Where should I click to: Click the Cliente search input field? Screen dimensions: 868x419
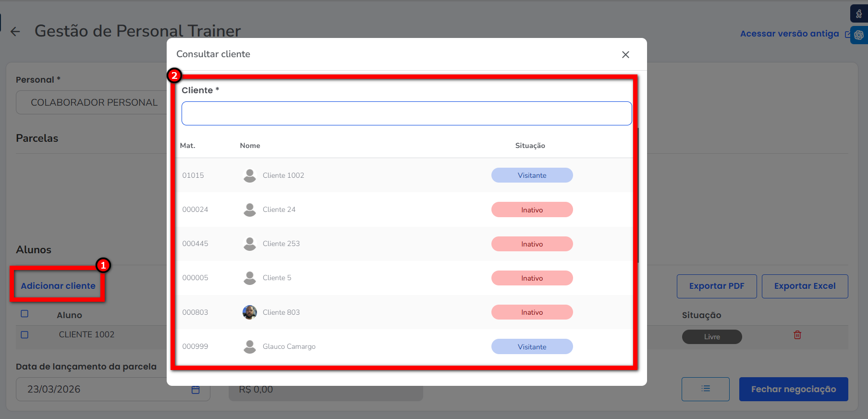pyautogui.click(x=406, y=113)
